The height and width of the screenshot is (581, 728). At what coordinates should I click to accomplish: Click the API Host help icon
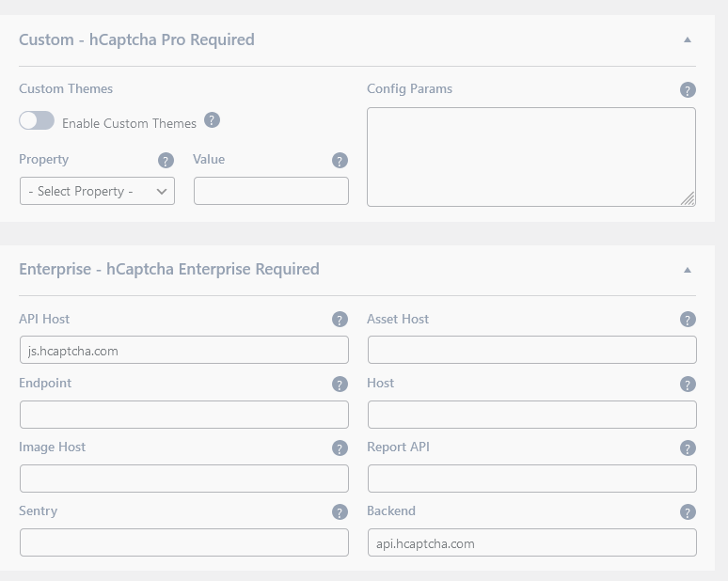click(340, 320)
